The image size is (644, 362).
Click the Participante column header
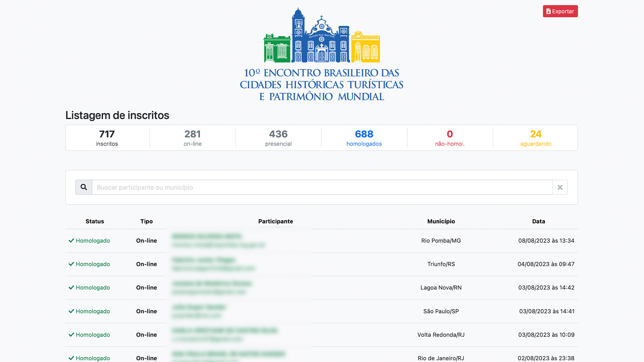click(x=275, y=221)
